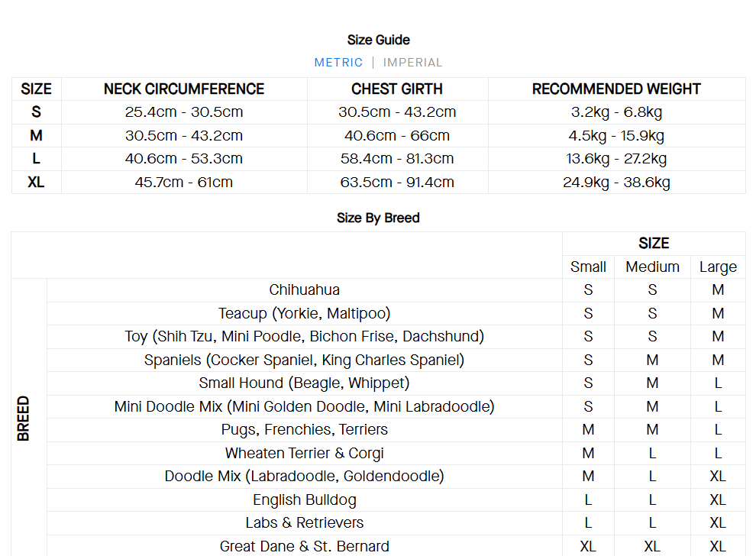Click the Great Dane & St. Bernard row

(304, 546)
